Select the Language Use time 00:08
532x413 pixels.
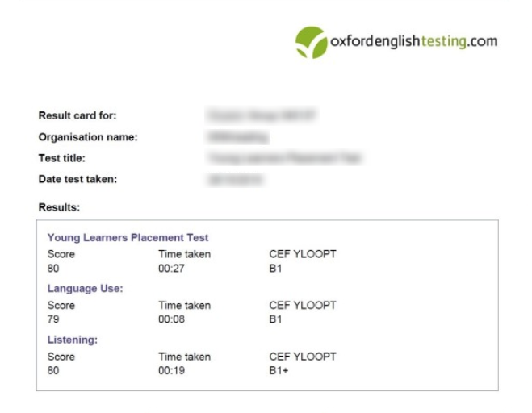171,319
